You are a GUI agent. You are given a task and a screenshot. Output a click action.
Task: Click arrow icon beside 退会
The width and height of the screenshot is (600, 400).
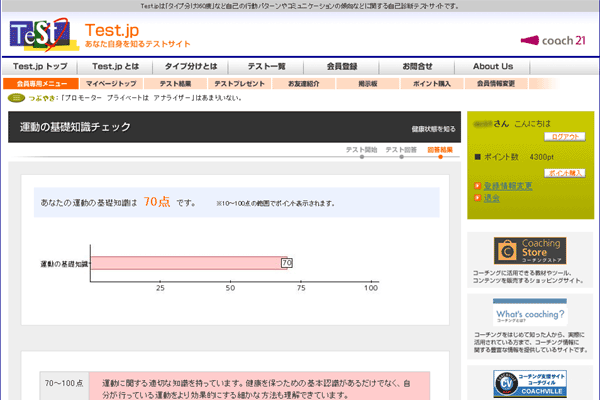click(x=477, y=198)
